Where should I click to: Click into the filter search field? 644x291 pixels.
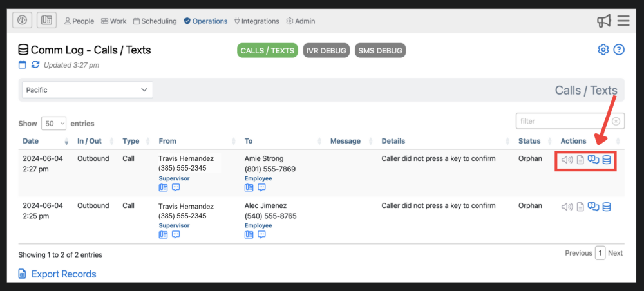coord(563,121)
